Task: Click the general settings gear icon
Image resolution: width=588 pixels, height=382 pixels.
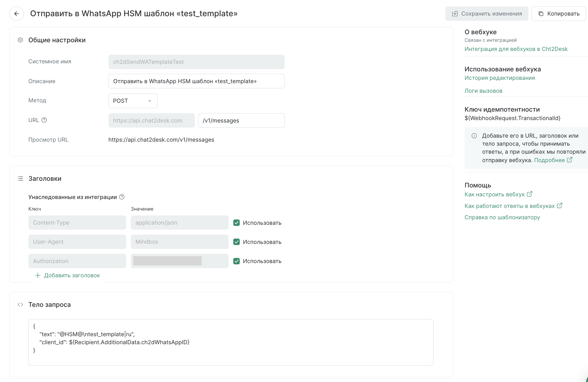Action: 20,40
